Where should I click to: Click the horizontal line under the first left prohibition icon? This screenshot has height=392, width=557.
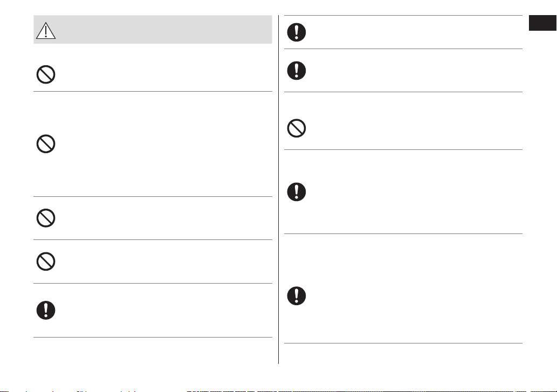coord(153,91)
